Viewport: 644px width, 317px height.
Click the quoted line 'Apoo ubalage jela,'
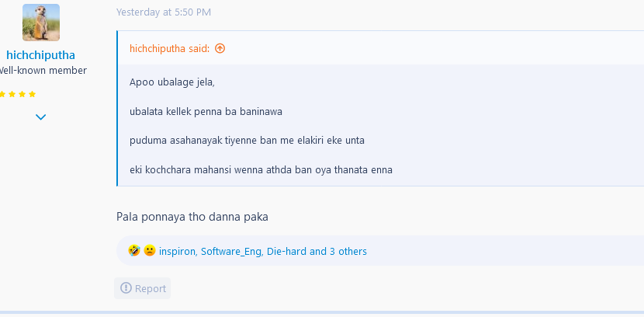pyautogui.click(x=172, y=82)
